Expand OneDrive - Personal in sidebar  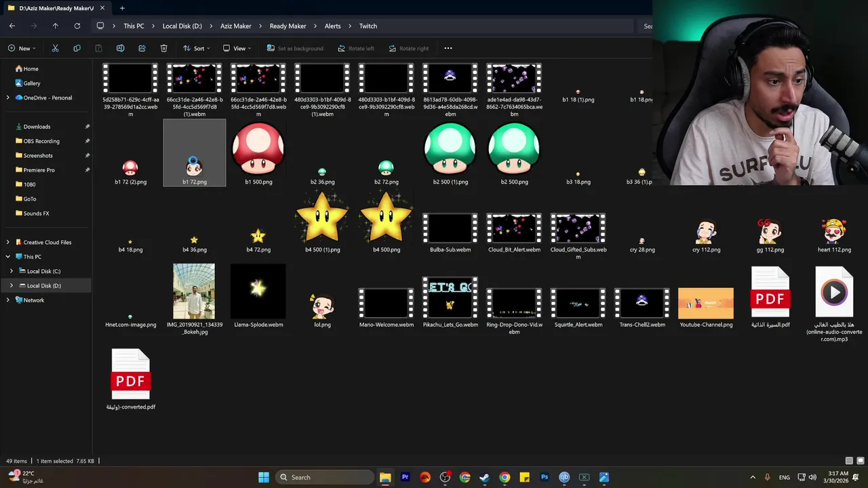pyautogui.click(x=8, y=98)
